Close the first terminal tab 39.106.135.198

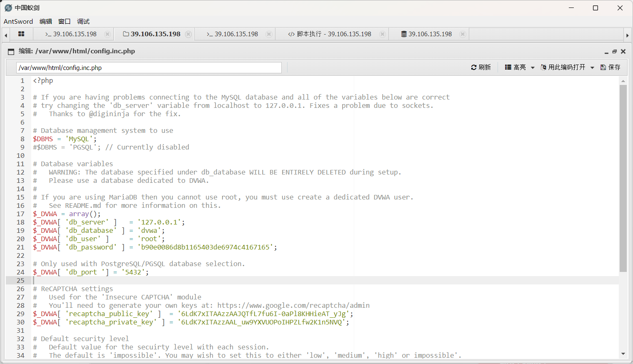coord(108,34)
